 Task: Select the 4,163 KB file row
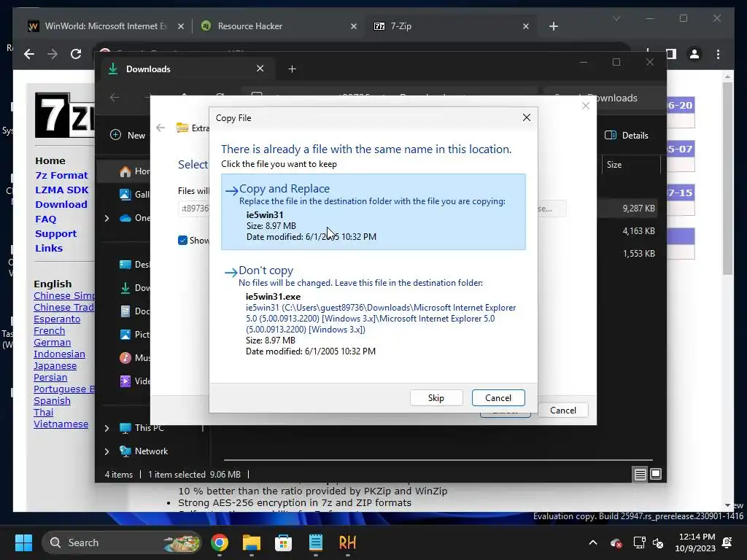tap(638, 231)
